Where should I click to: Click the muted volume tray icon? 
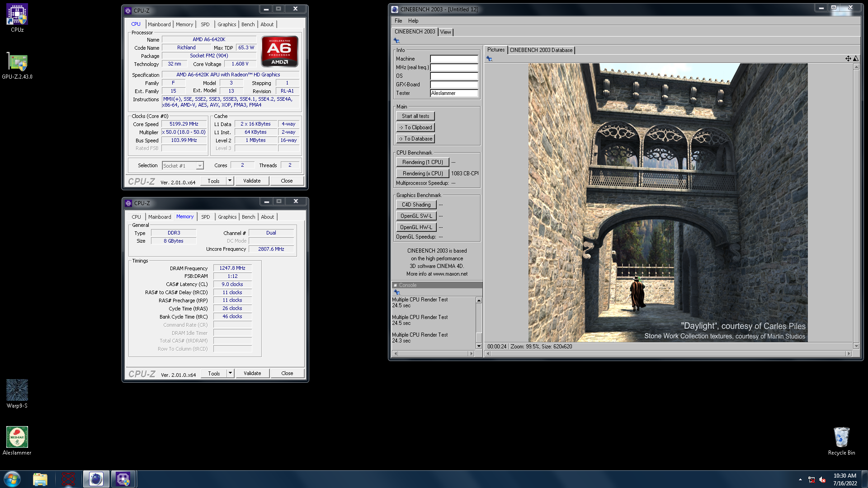(x=822, y=480)
